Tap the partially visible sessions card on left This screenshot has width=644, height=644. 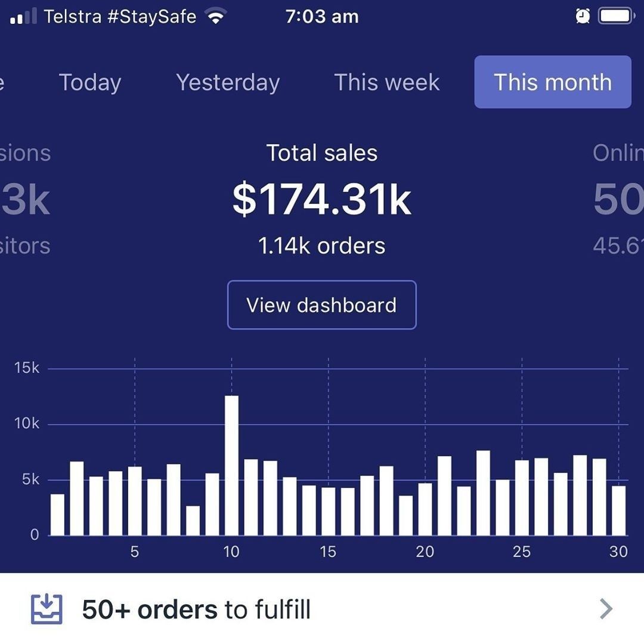[25, 200]
